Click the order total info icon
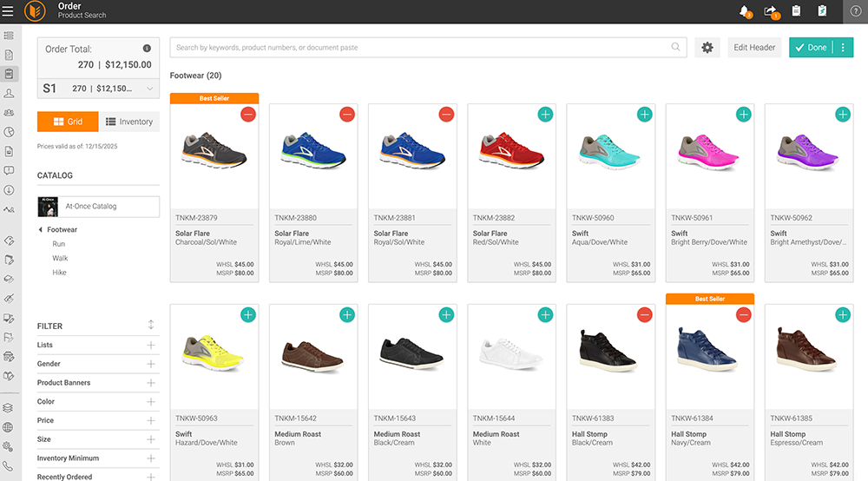Image resolution: width=868 pixels, height=481 pixels. pyautogui.click(x=147, y=48)
